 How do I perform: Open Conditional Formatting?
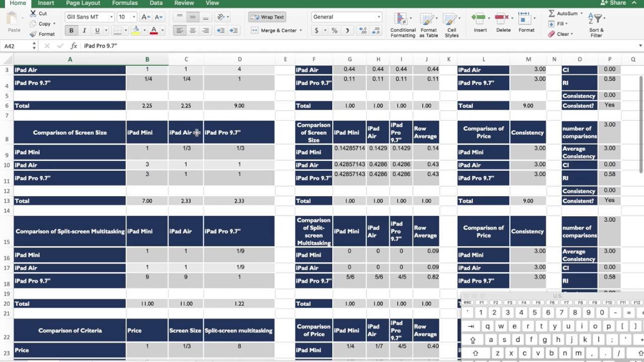pos(403,25)
